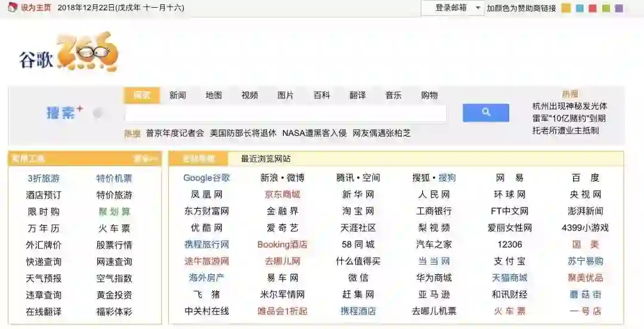Screen dimensions: 644x329
Task: Visit the 亚马逊 site link
Action: point(434,294)
